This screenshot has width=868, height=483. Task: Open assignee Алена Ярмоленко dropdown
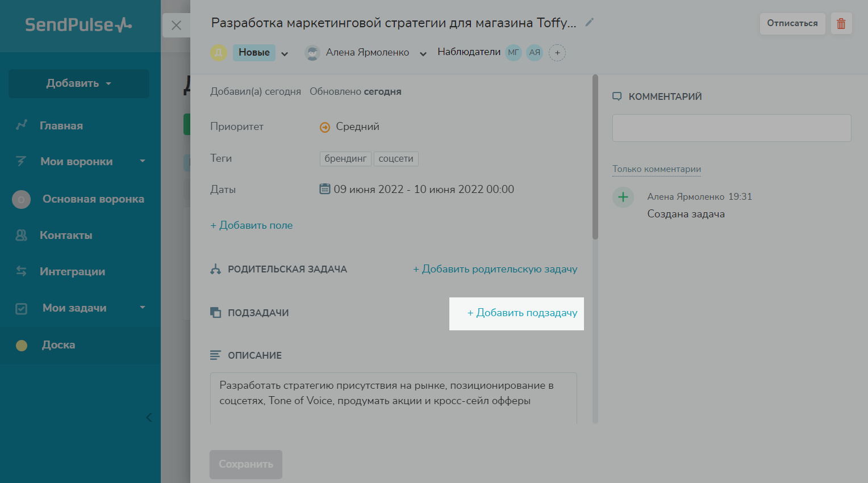tap(423, 54)
